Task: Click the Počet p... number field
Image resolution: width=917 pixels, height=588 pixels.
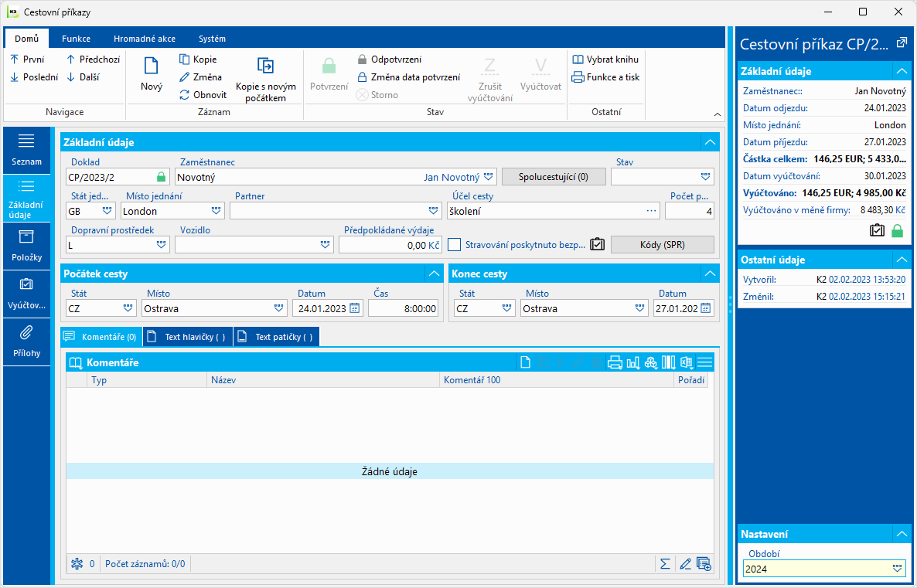Action: click(690, 211)
